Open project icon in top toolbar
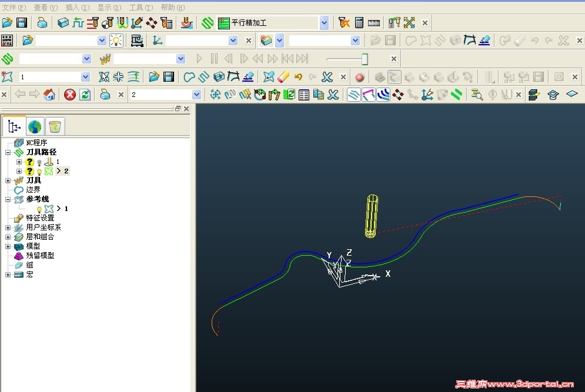The width and height of the screenshot is (585, 392). click(7, 23)
